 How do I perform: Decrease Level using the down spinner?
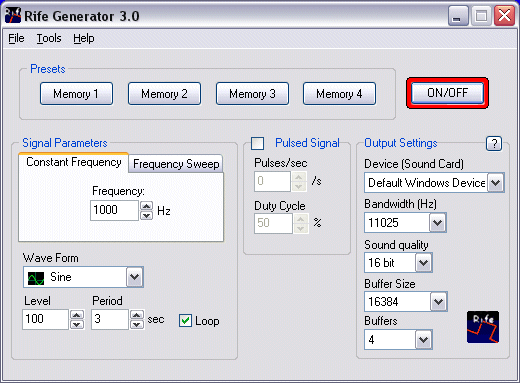[x=77, y=324]
